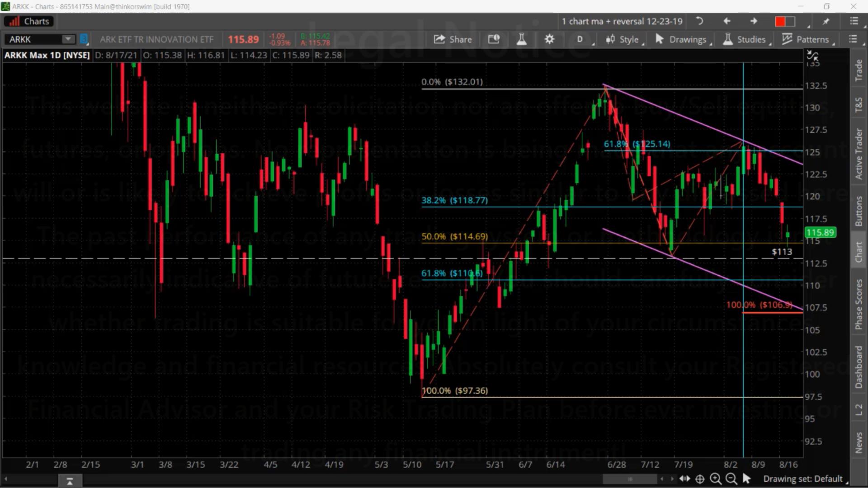Click the blue symbol link color box
This screenshot has height=488, width=868.
[84, 39]
